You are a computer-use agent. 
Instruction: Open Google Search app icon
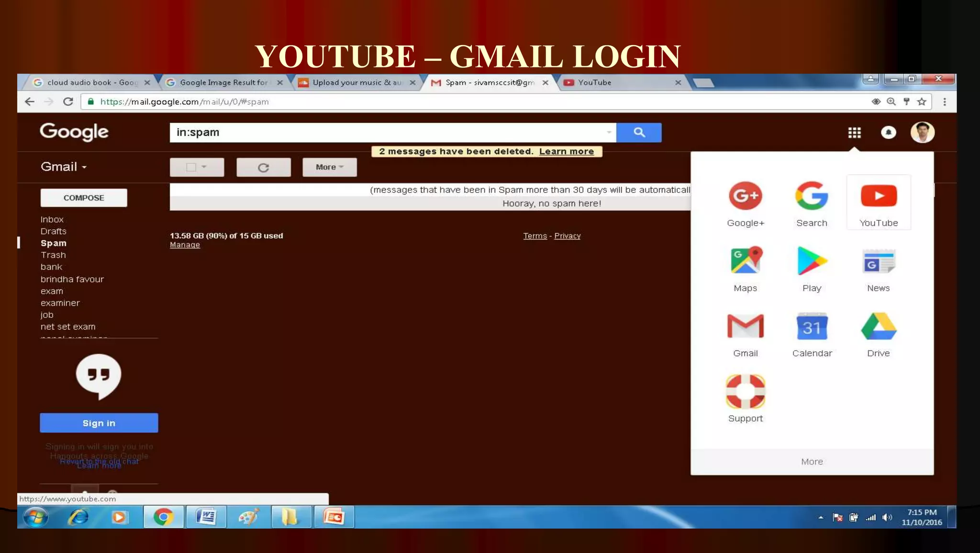(812, 203)
